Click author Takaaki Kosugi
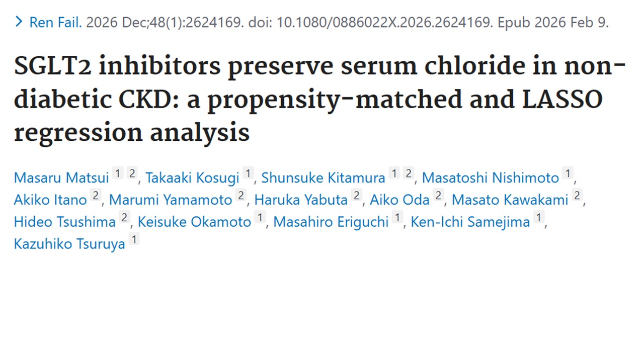 (192, 177)
